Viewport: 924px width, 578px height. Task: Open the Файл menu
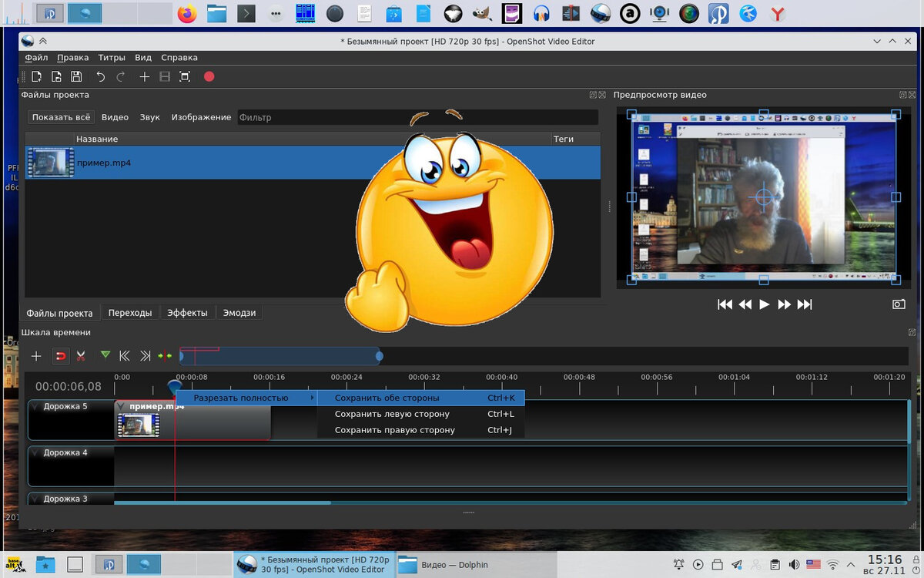[x=36, y=58]
